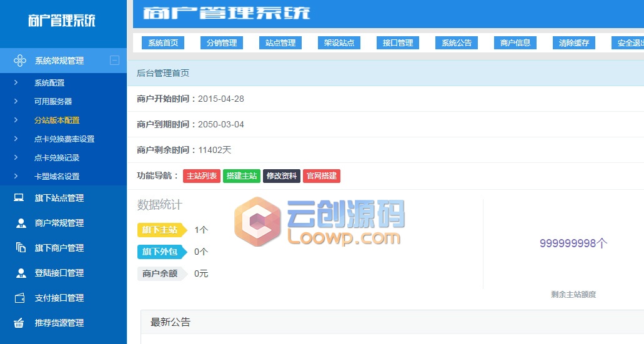Click the chevron before 点卡兑换记录
The height and width of the screenshot is (344, 644).
pos(16,157)
